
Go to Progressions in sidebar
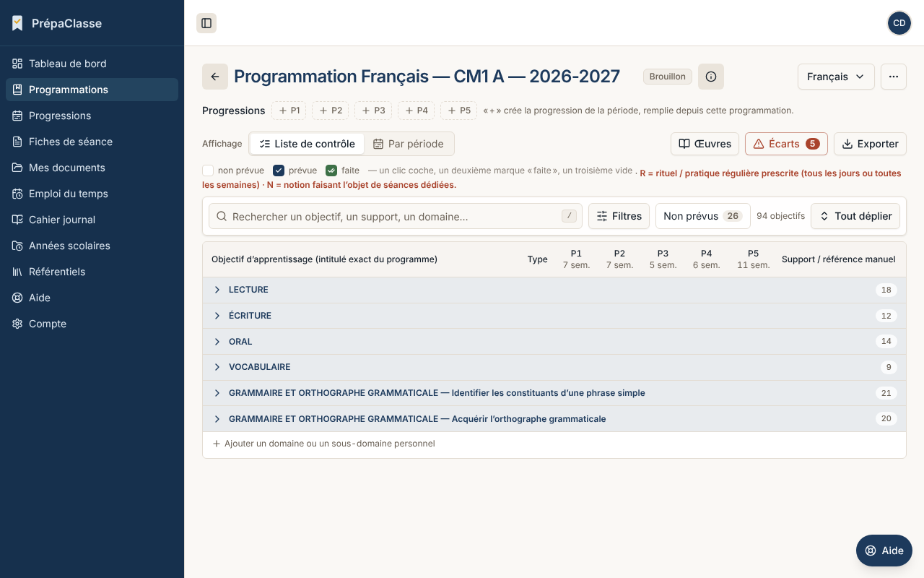(x=92, y=116)
